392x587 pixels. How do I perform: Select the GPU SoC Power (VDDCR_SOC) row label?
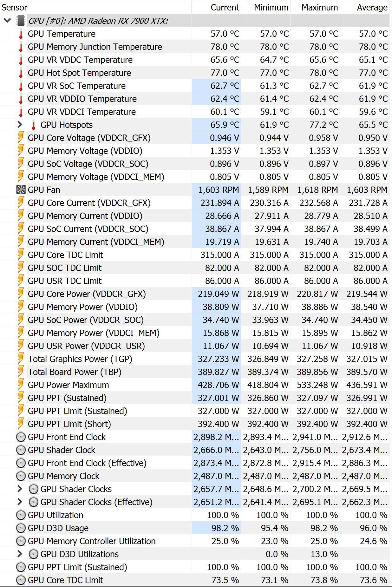click(x=86, y=320)
